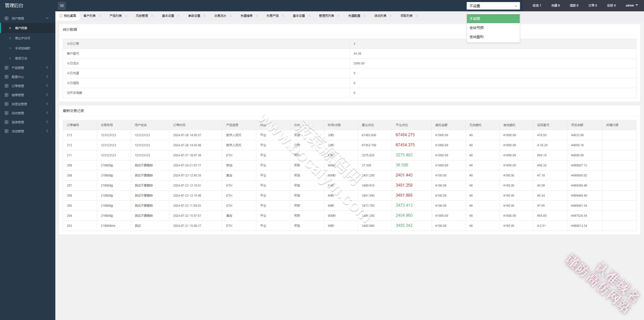Open the 交易流水 tab
The width and height of the screenshot is (644, 320).
(x=220, y=16)
